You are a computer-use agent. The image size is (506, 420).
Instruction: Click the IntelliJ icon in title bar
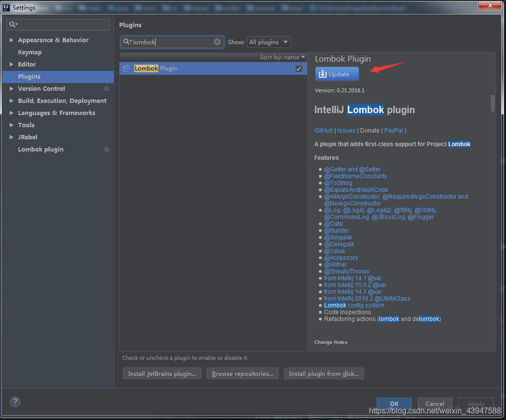[6, 7]
